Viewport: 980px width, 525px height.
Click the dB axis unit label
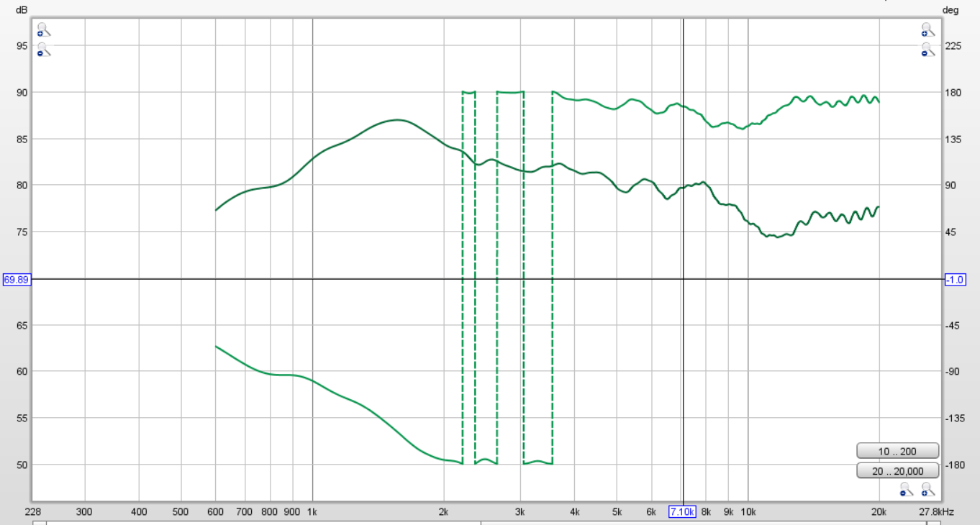22,10
